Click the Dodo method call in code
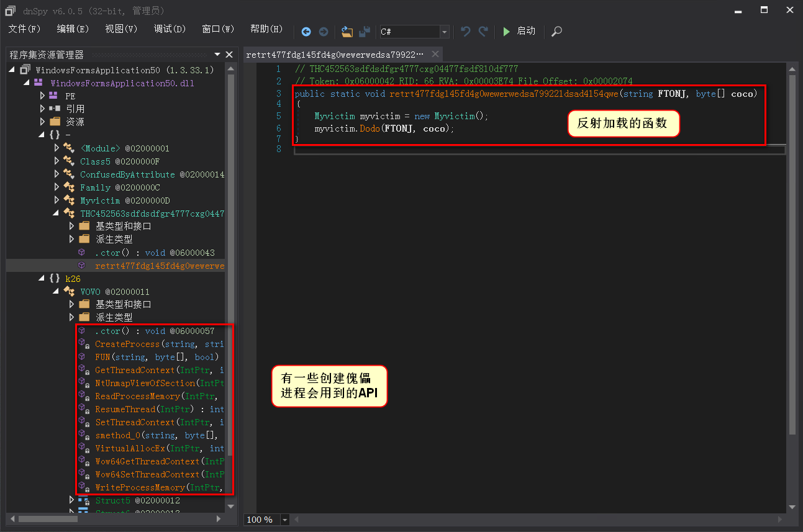This screenshot has width=803, height=532. coord(370,129)
